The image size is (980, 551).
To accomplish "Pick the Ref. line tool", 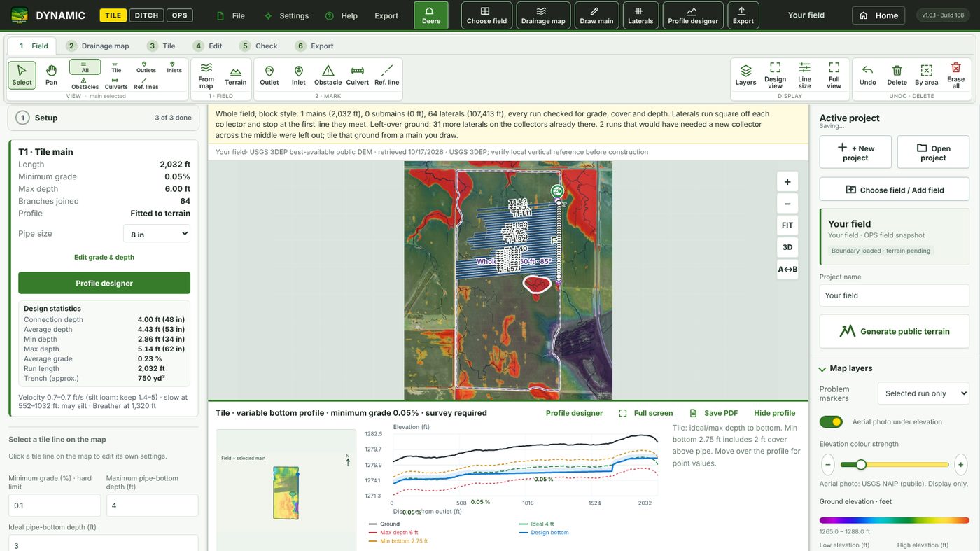I will [x=386, y=75].
